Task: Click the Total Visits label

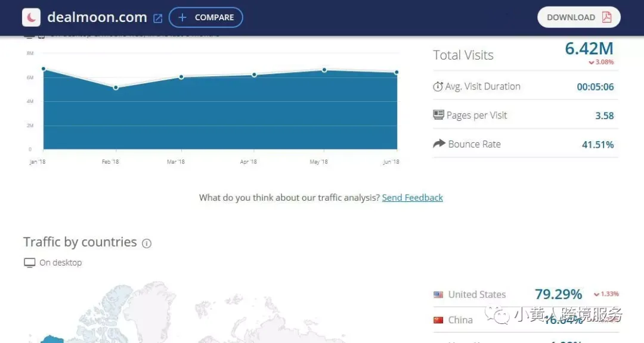Action: [463, 55]
